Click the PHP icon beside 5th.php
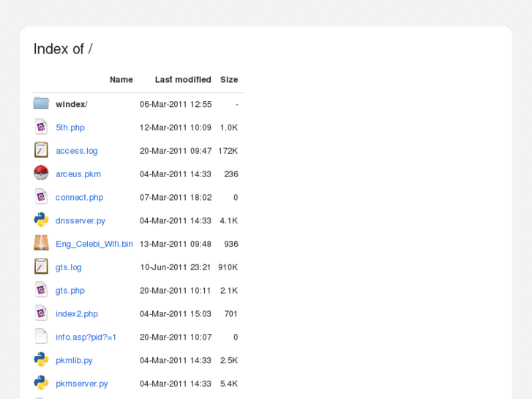The width and height of the screenshot is (532, 399). (41, 127)
